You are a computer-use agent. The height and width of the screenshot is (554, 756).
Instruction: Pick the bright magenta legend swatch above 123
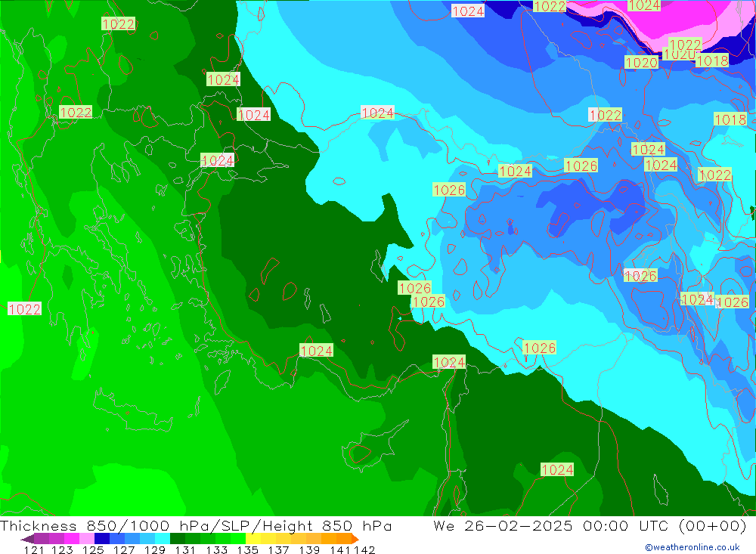click(x=71, y=539)
